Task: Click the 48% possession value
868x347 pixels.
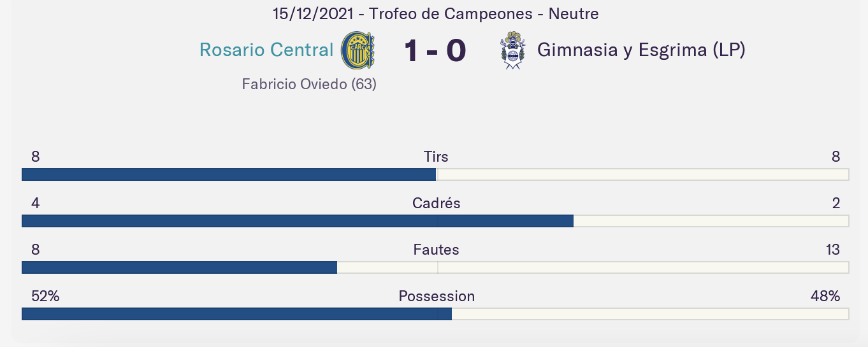Action: [x=825, y=296]
